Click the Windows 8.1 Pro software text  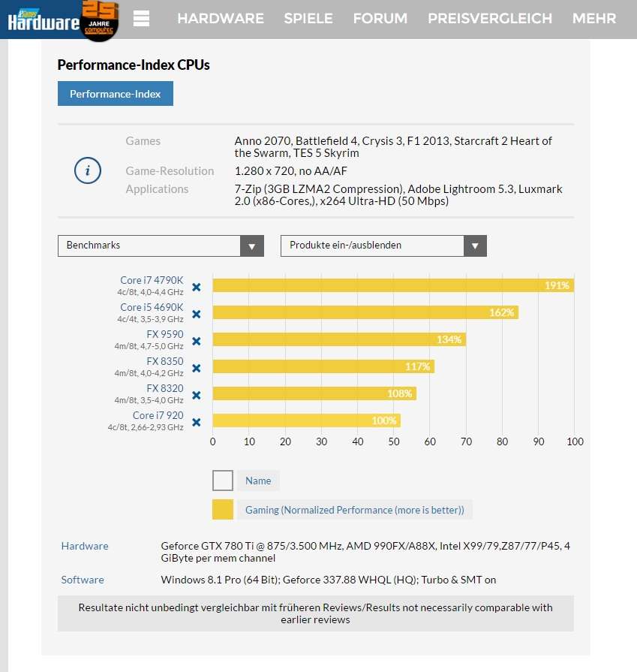[329, 580]
